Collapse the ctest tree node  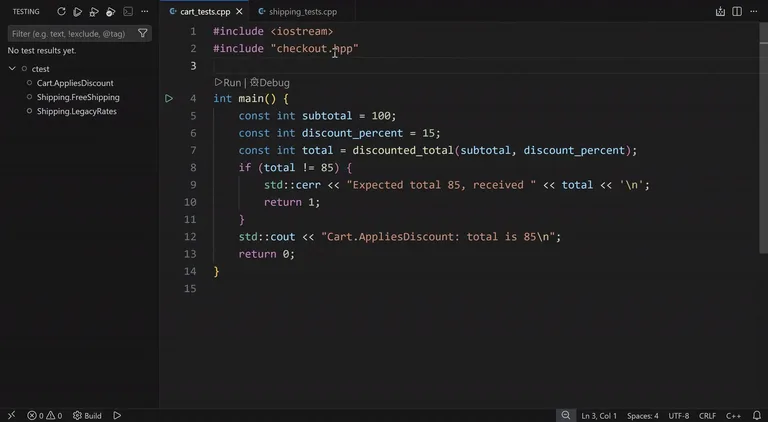coord(12,69)
